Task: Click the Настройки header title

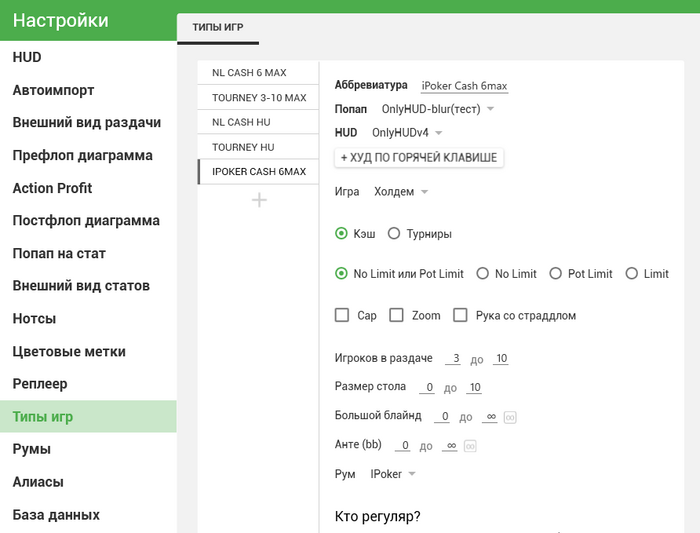Action: point(61,21)
